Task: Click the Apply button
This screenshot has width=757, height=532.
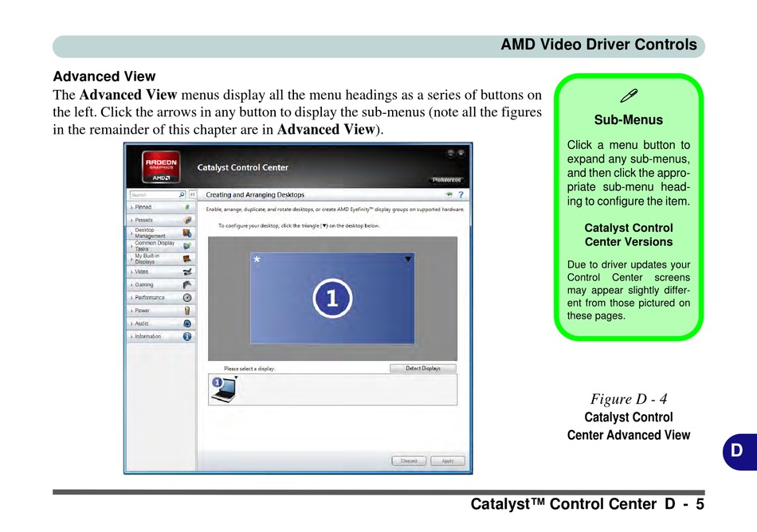Action: coord(448,461)
